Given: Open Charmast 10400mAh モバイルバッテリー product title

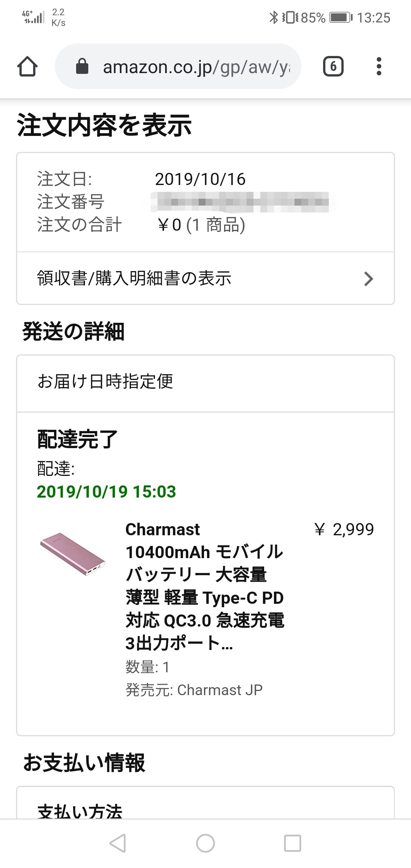Looking at the screenshot, I should point(204,586).
